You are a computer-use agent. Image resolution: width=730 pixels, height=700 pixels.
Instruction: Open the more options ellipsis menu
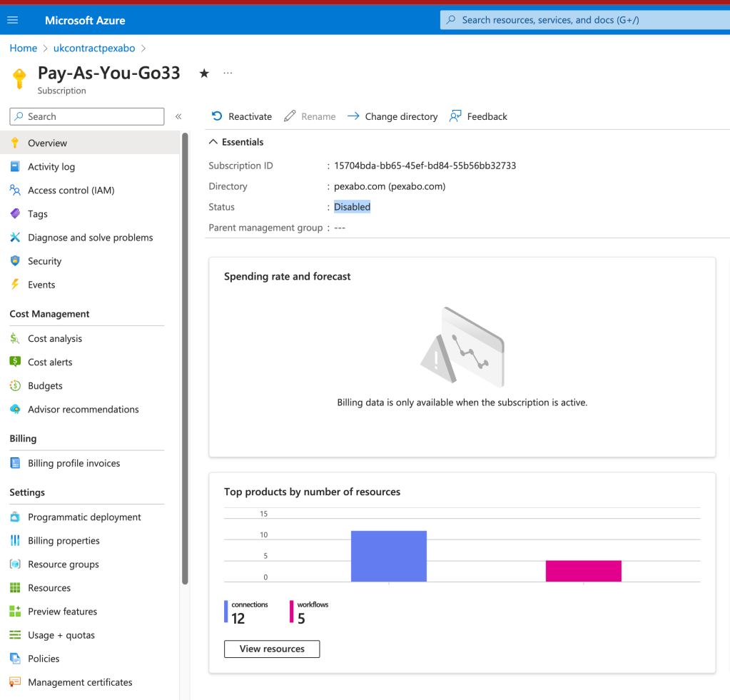pyautogui.click(x=228, y=73)
